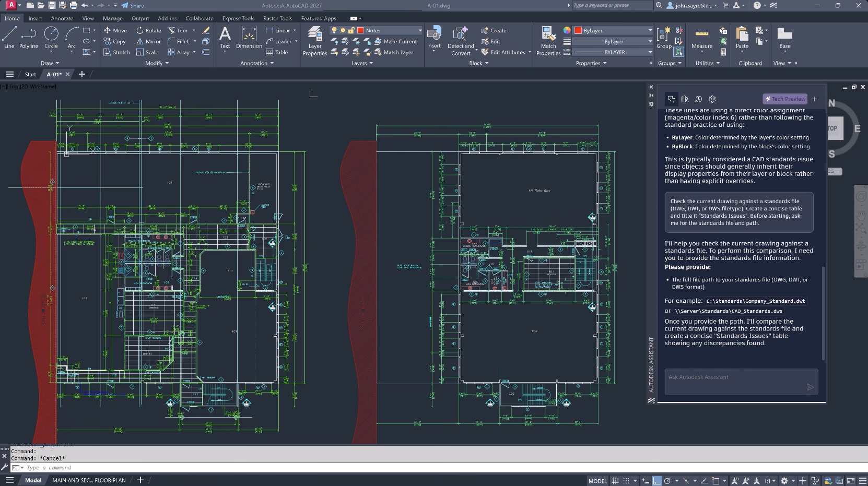This screenshot has height=486, width=868.
Task: Toggle snap mode dots icon
Action: tap(626, 481)
